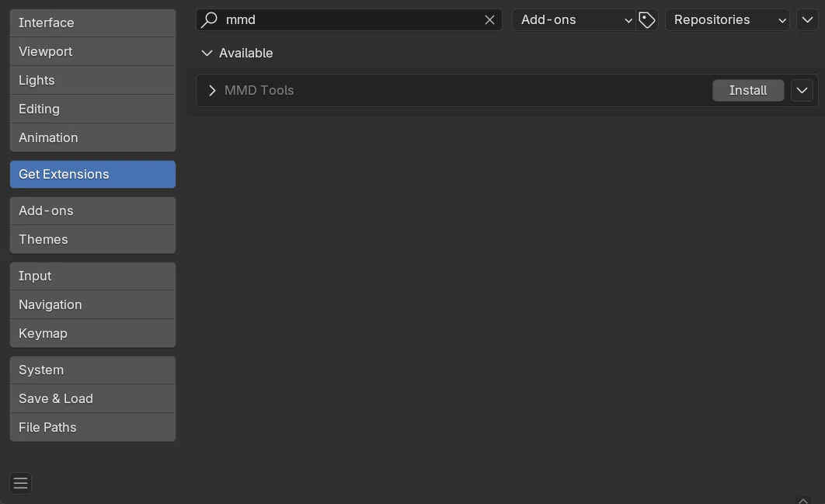Select the Editing preferences tab
This screenshot has height=504, width=825.
pos(92,109)
